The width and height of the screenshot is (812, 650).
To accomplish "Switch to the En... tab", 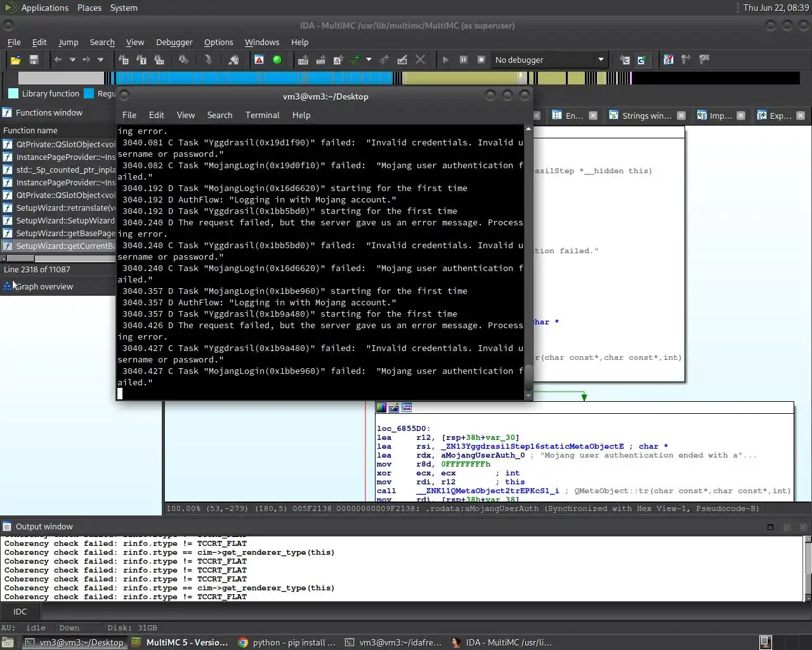I will [574, 116].
